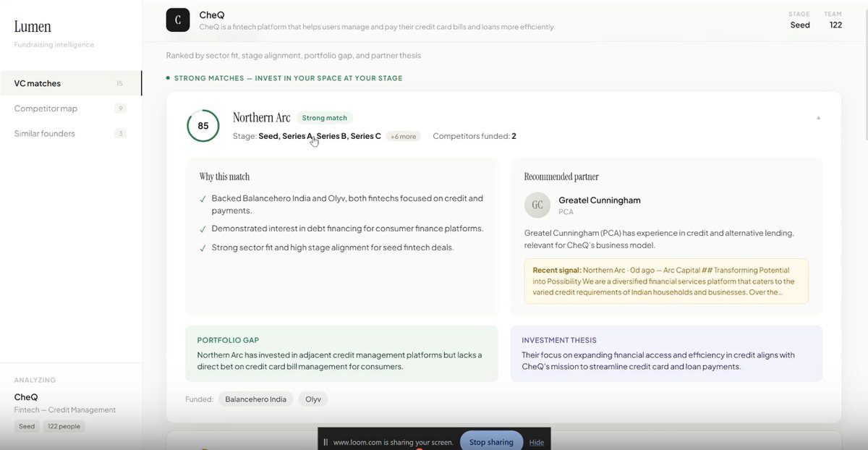Click the 15 count next to VC matches

[120, 83]
